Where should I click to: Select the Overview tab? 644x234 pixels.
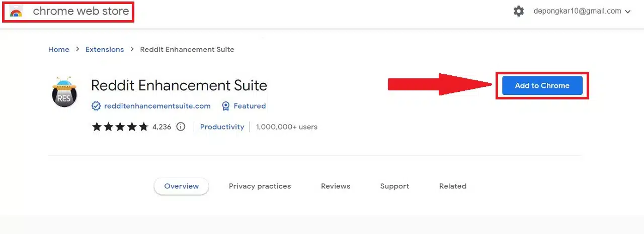point(182,186)
